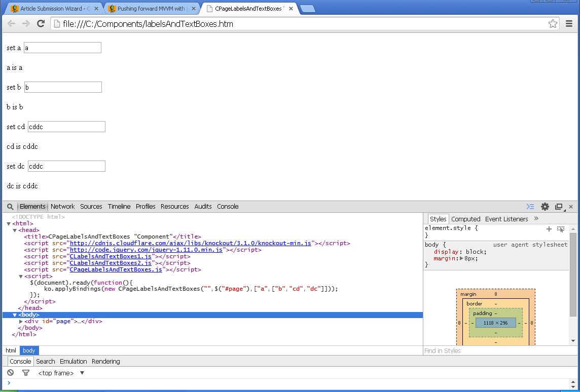Show more sidebar panes chevron
Screen dimensions: 580x392
[536, 219]
